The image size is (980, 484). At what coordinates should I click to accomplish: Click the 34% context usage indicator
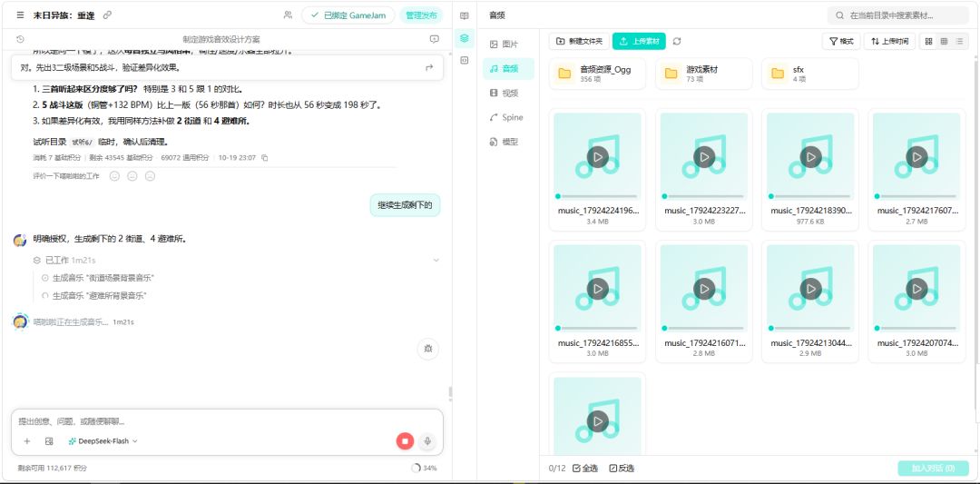click(x=424, y=468)
